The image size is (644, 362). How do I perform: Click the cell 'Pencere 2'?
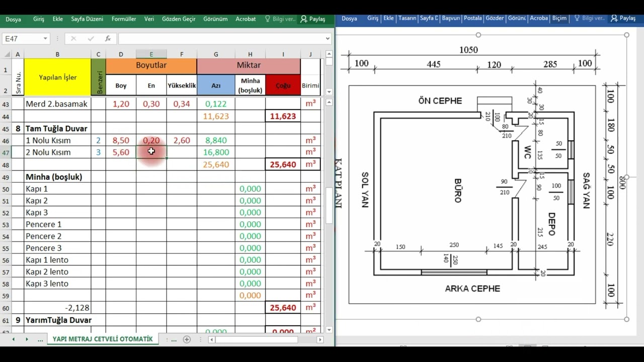(x=57, y=236)
